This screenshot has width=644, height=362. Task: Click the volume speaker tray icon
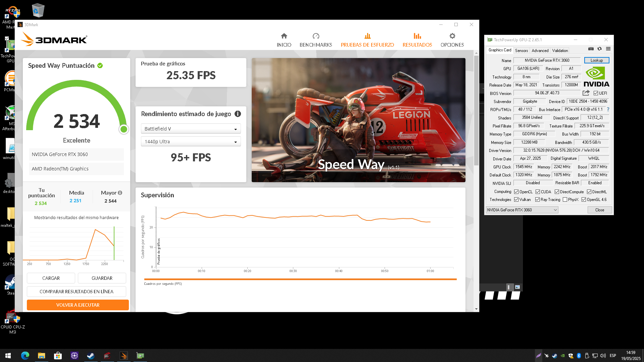pos(603,356)
